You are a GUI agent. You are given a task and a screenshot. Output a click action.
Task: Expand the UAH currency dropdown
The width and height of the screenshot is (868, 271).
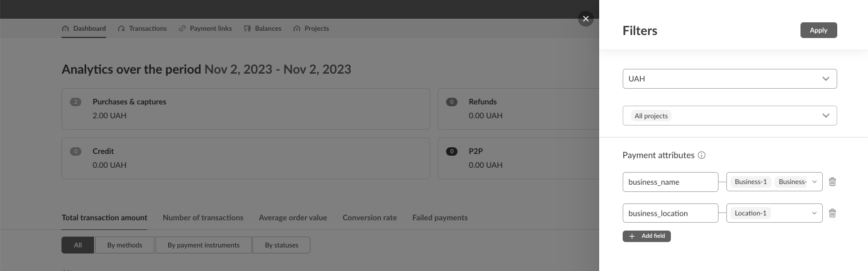(x=825, y=78)
